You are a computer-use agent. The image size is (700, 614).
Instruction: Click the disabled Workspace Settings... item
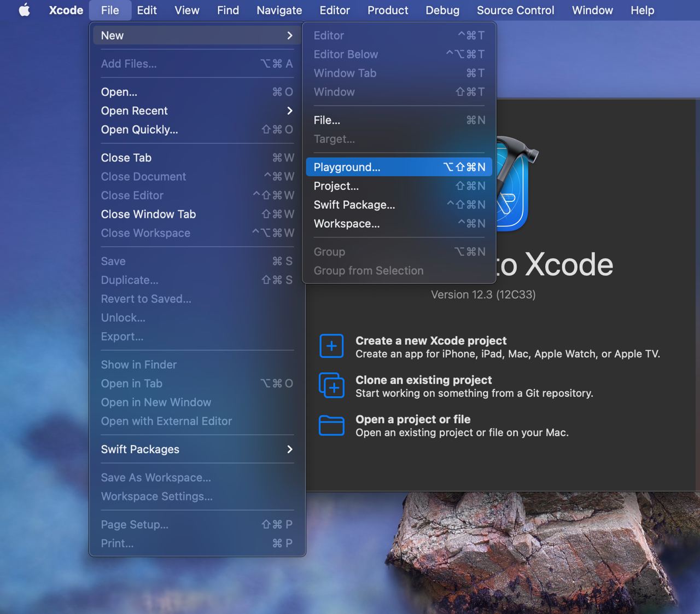(197, 497)
